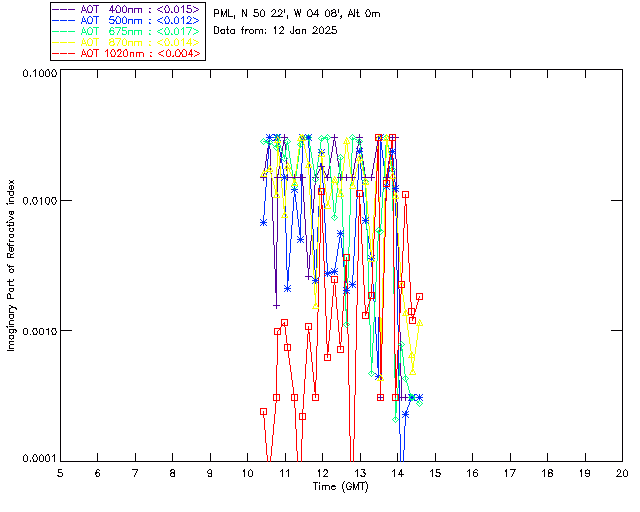Click the x-axis tick label 6
Viewport: 640px width, 512px height.
(x=98, y=473)
